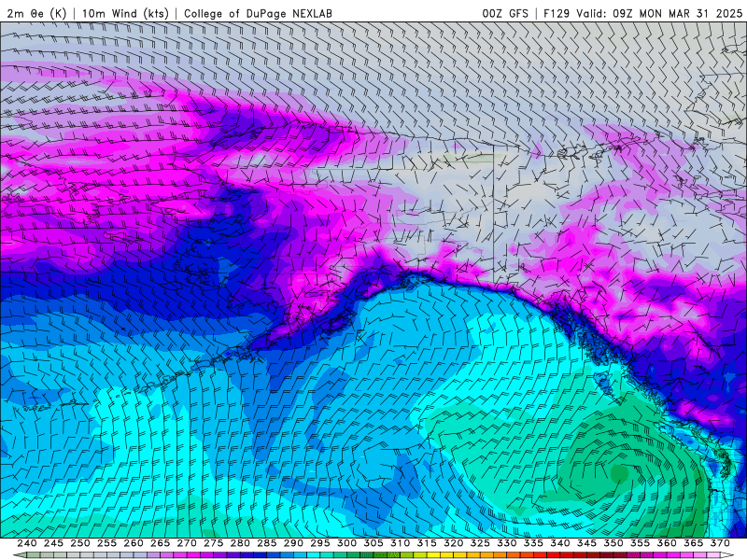The height and width of the screenshot is (560, 747).
Task: Click the 365 value on the color scale
Action: [x=694, y=543]
